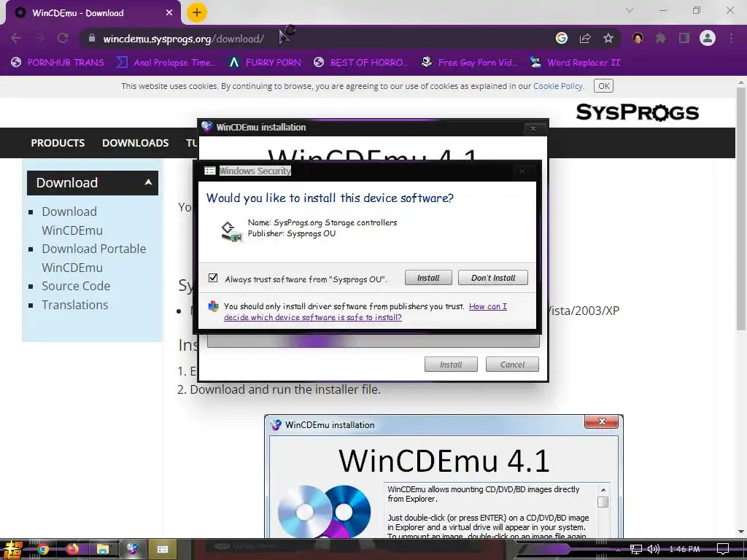
Task: Click share page icon in address bar
Action: coord(585,38)
